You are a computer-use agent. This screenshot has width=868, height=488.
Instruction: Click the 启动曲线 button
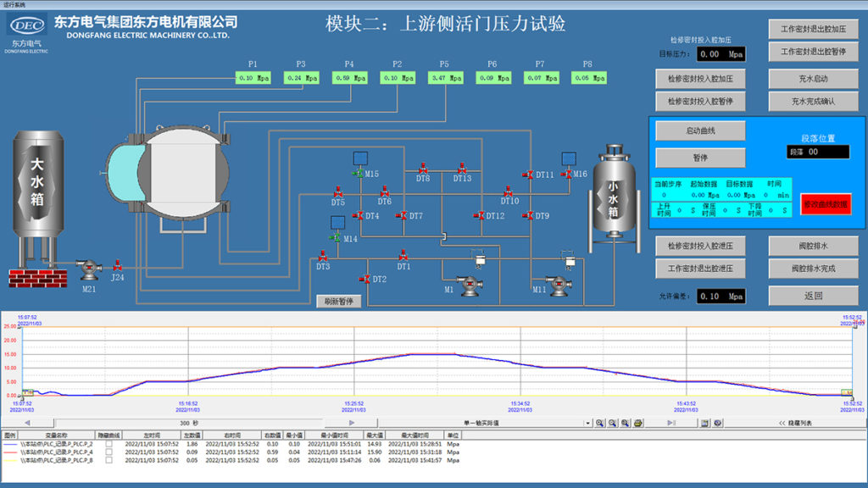(x=700, y=130)
